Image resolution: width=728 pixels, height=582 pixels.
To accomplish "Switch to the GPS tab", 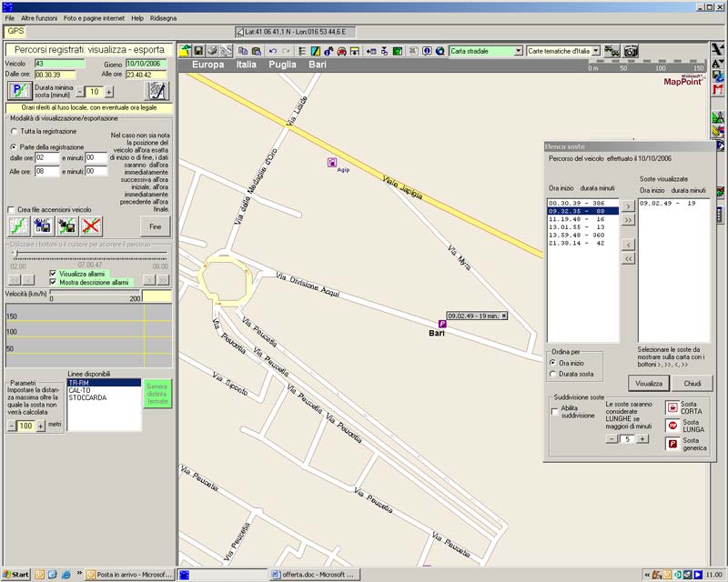I will [15, 31].
